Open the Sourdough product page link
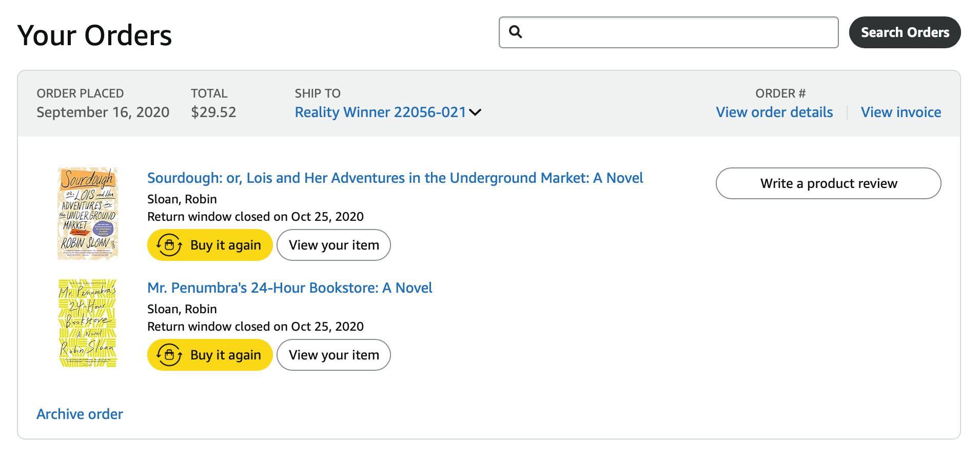Viewport: 980px width, 456px height. pos(395,178)
